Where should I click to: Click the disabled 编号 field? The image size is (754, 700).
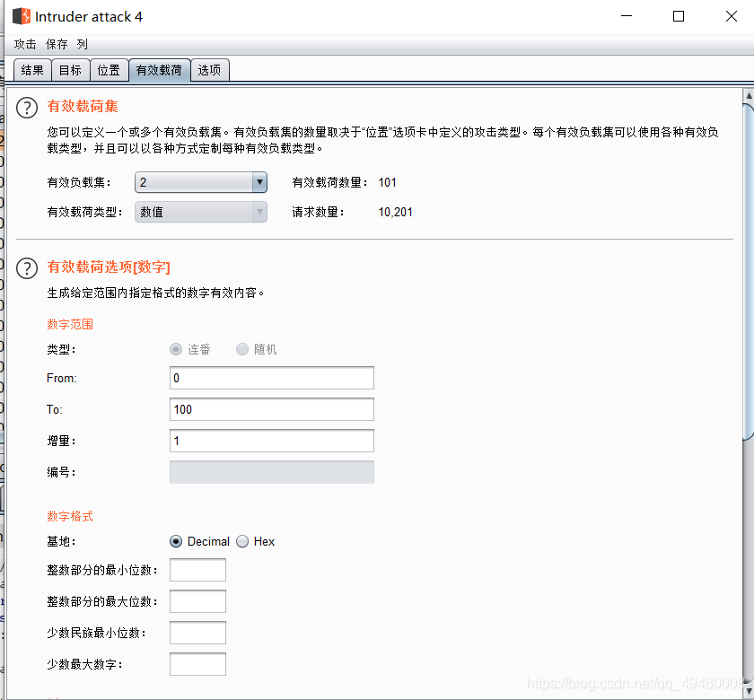(272, 472)
